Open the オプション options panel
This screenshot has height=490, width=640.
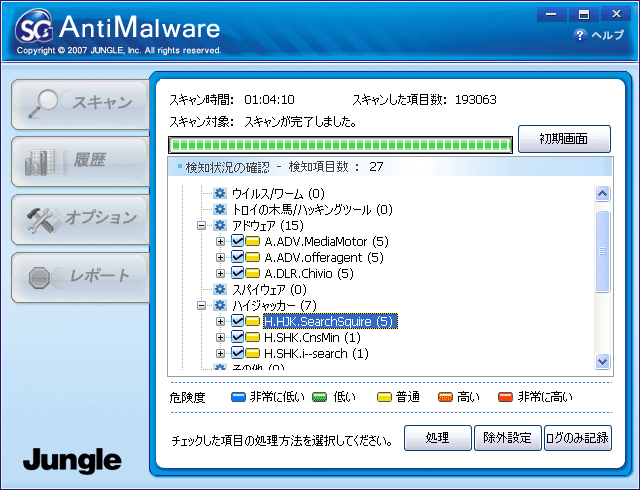tap(80, 220)
